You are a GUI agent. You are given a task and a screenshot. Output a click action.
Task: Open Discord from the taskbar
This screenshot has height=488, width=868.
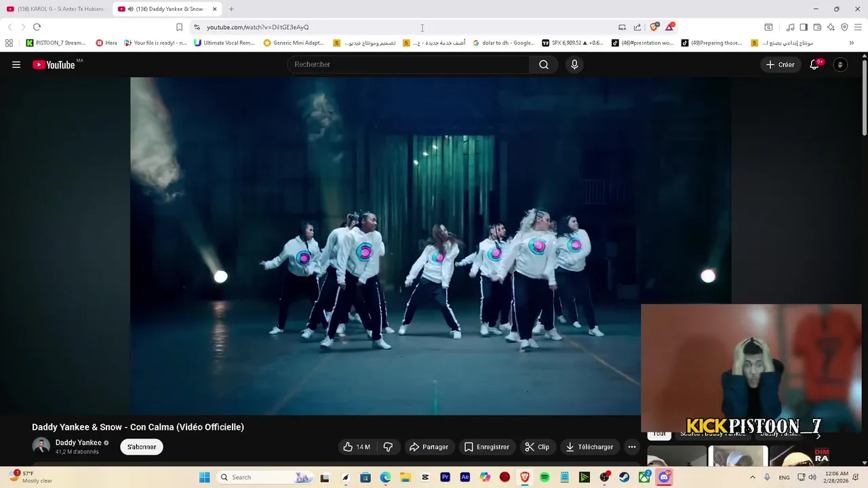pos(664,477)
